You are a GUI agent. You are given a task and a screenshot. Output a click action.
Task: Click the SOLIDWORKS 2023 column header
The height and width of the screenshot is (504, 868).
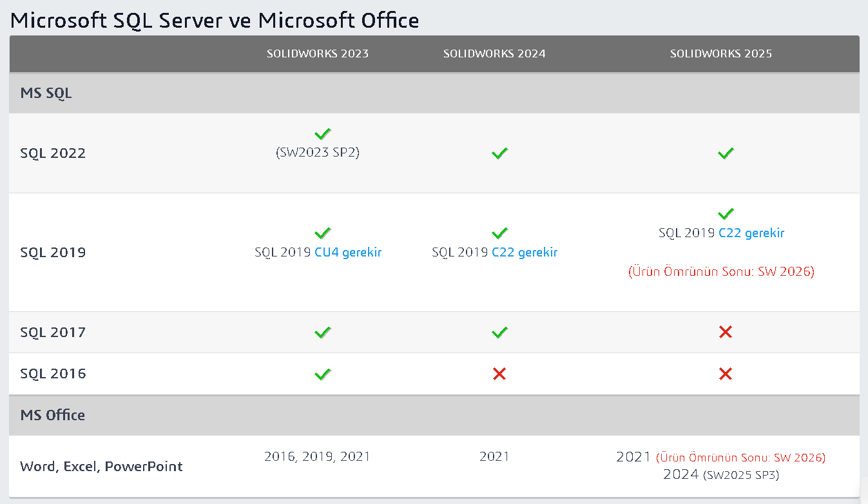pos(318,54)
